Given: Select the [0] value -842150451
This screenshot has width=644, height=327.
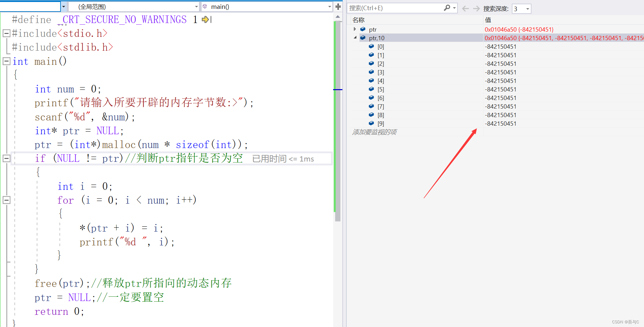Looking at the screenshot, I should click(x=500, y=46).
